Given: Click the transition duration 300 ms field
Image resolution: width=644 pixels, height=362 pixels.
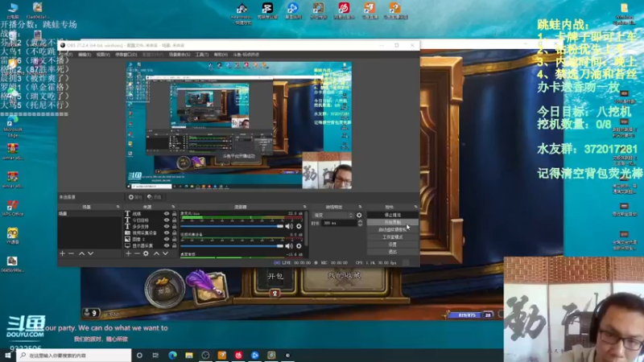Looking at the screenshot, I should pyautogui.click(x=339, y=224).
